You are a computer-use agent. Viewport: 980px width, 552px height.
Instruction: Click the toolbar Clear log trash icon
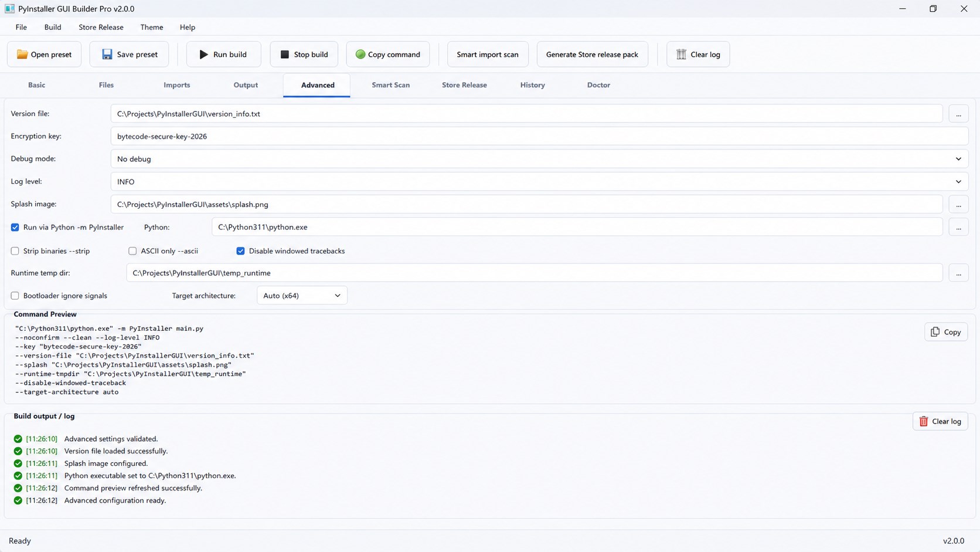point(681,55)
